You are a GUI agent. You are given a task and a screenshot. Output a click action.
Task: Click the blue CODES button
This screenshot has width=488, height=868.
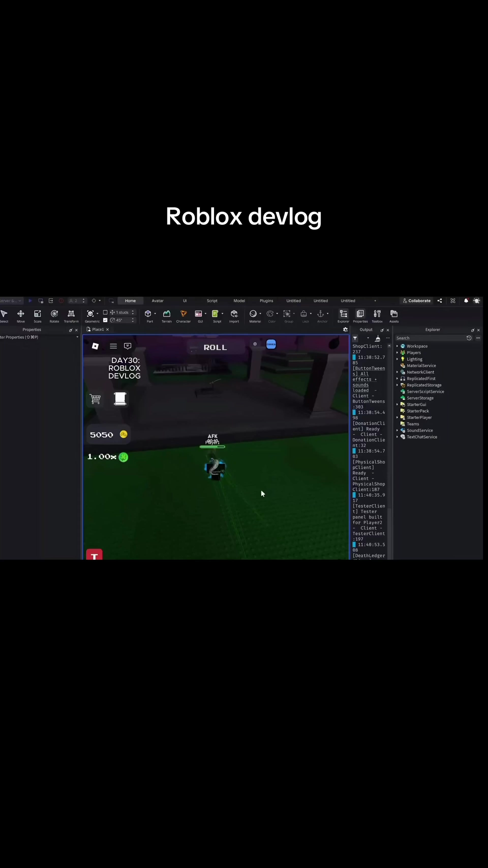click(x=271, y=344)
